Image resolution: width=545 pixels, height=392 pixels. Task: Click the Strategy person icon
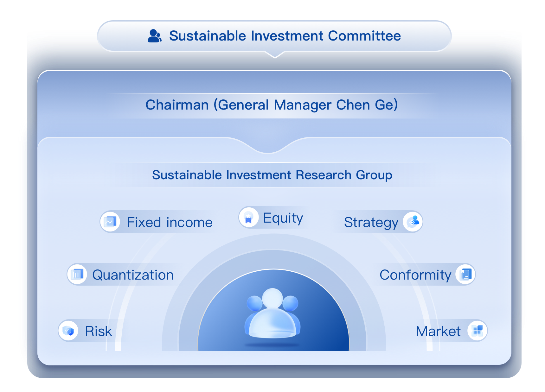413,222
